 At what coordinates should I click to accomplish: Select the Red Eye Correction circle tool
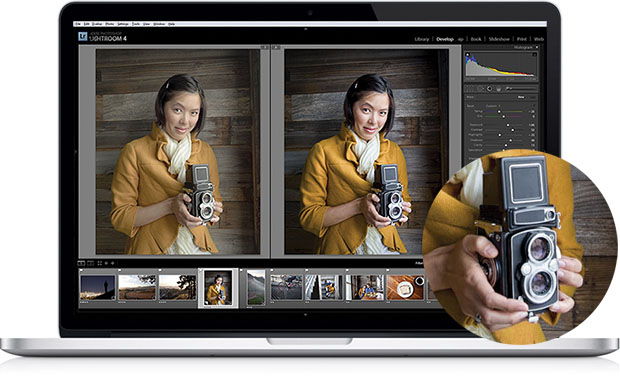pos(490,89)
